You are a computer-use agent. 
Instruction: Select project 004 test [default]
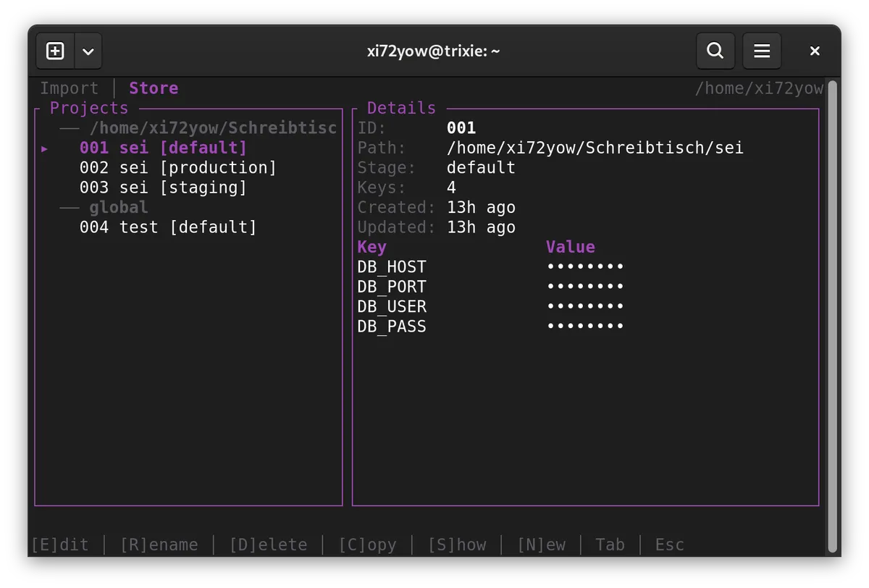168,227
